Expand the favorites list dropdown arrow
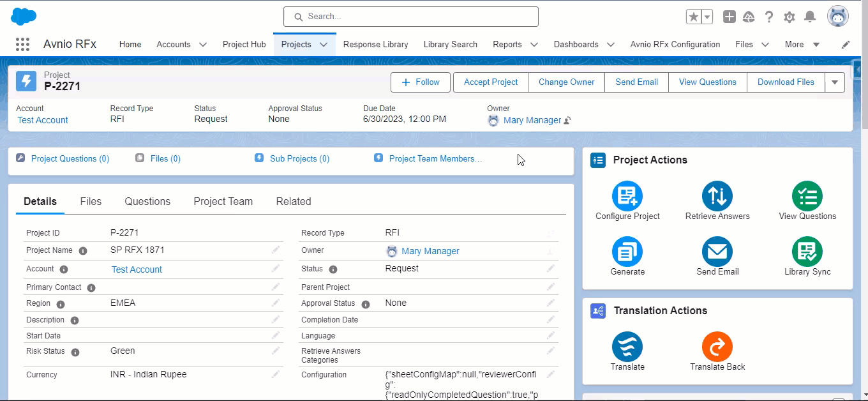Viewport: 868px width, 401px height. [x=707, y=17]
